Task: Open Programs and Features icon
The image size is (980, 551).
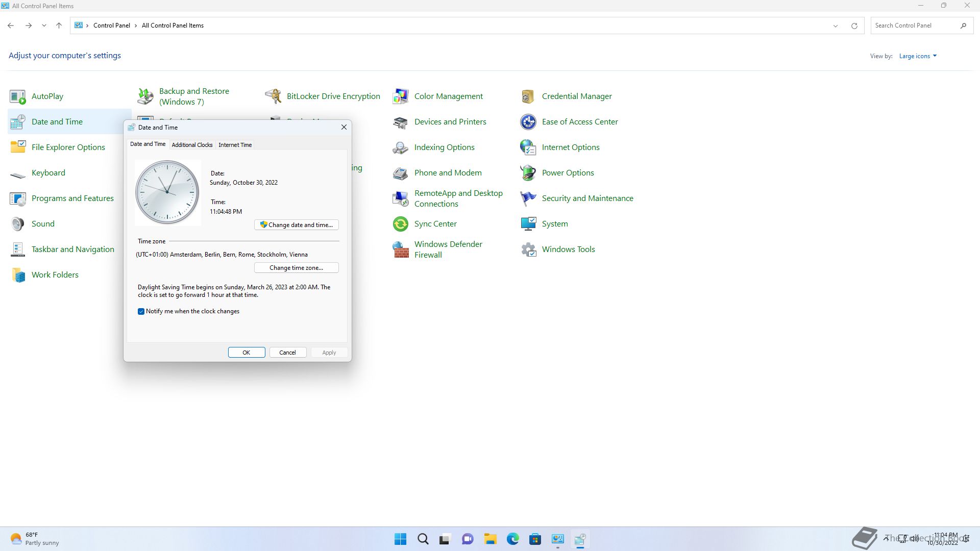Action: click(x=18, y=198)
